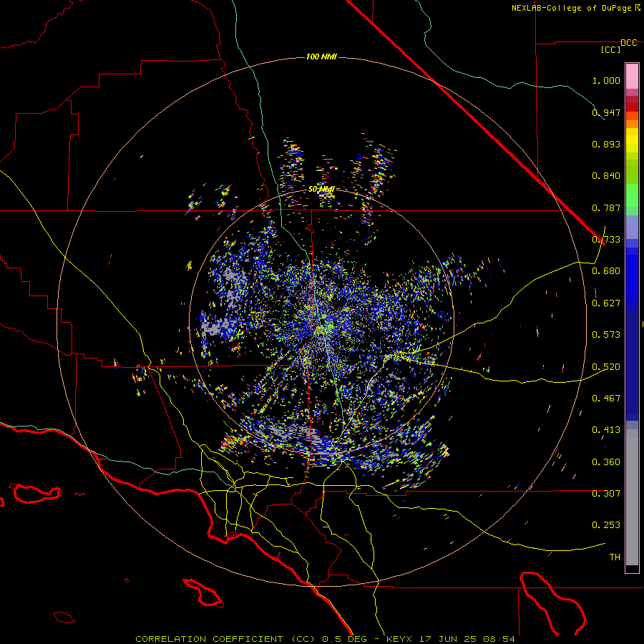Click the 0.947 color scale value
Image resolution: width=644 pixels, height=644 pixels.
[x=606, y=112]
